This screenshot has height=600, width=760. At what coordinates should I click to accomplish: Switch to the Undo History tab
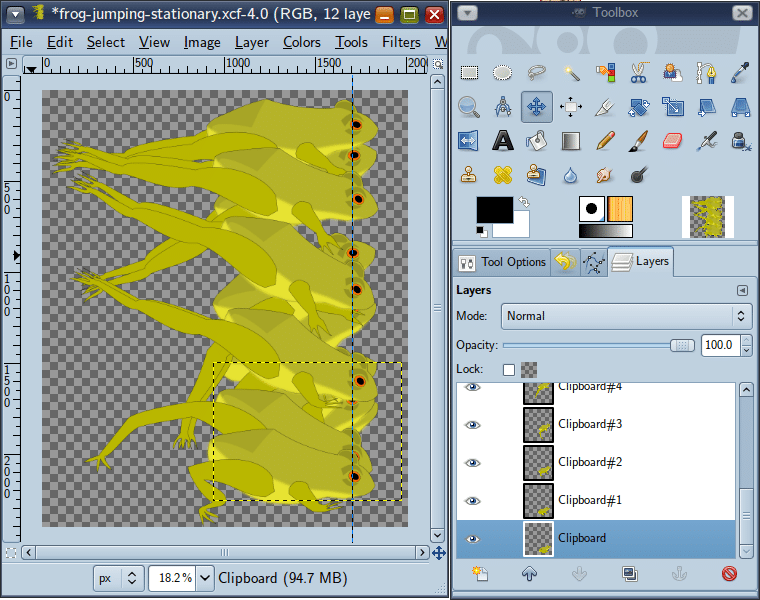coord(565,263)
